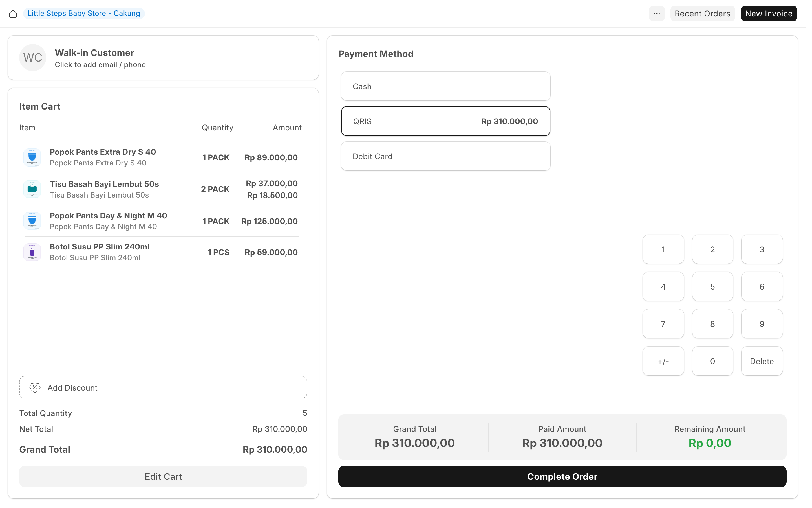Click Botol Susu PP Slim 240ml item name
This screenshot has height=508, width=812.
coord(100,247)
